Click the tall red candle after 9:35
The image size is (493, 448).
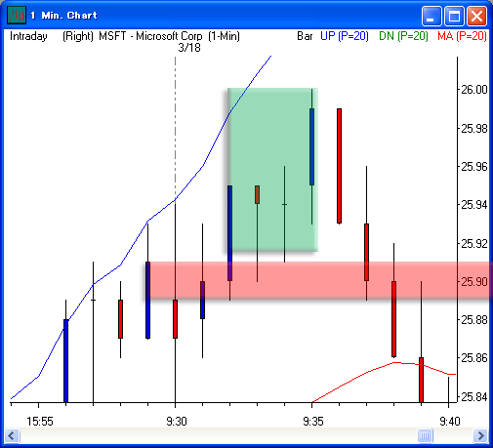pyautogui.click(x=339, y=166)
